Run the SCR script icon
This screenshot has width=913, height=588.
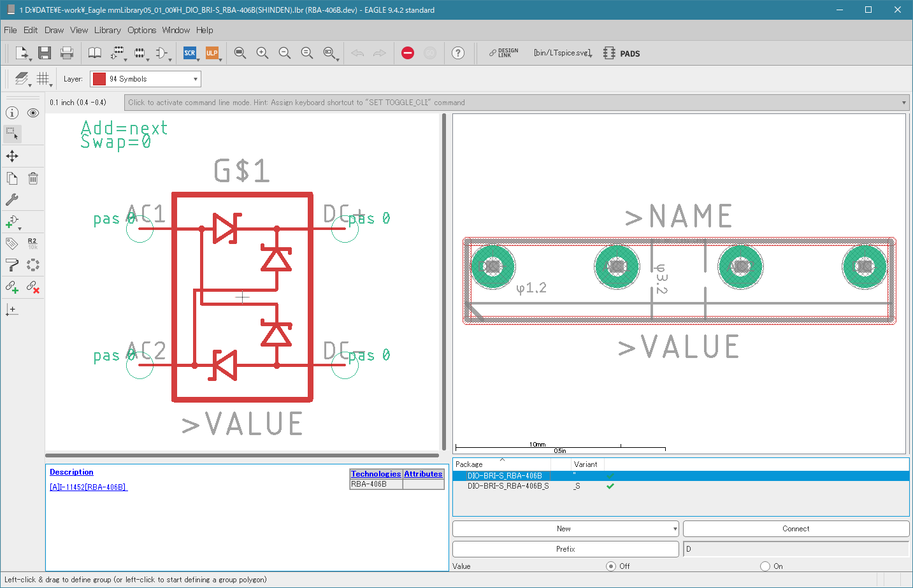click(x=190, y=53)
